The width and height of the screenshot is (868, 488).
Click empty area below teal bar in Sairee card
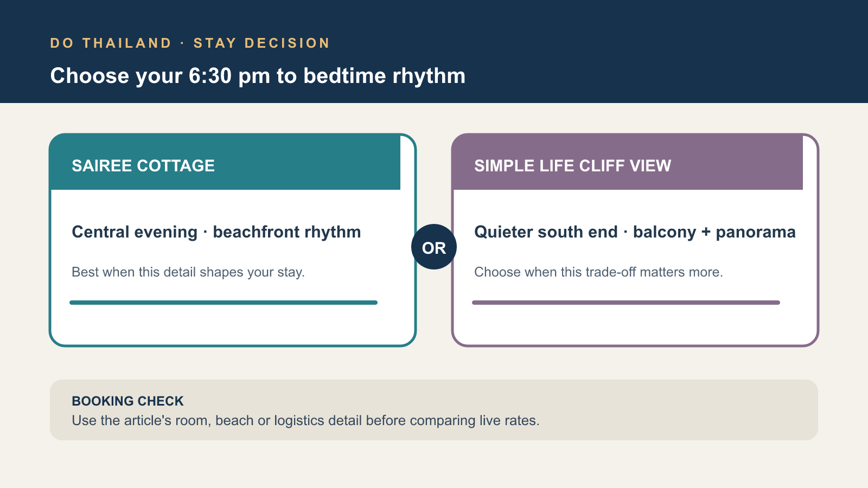coord(233,324)
